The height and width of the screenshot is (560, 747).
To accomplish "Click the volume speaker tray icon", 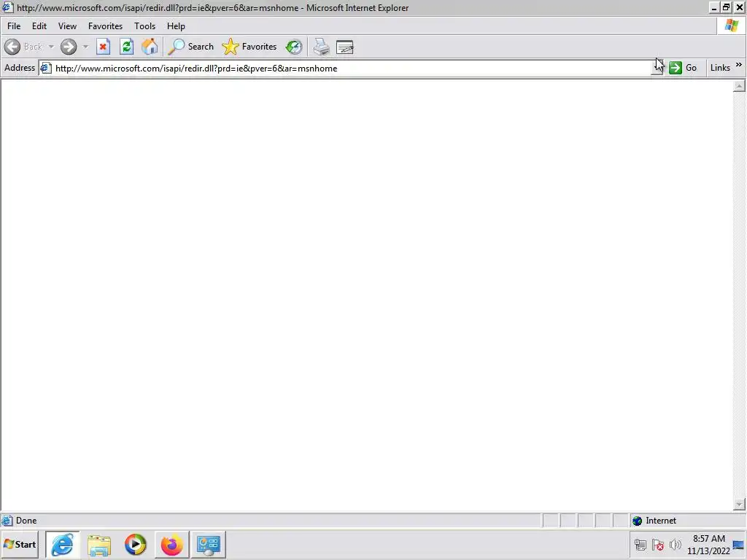I will [675, 544].
